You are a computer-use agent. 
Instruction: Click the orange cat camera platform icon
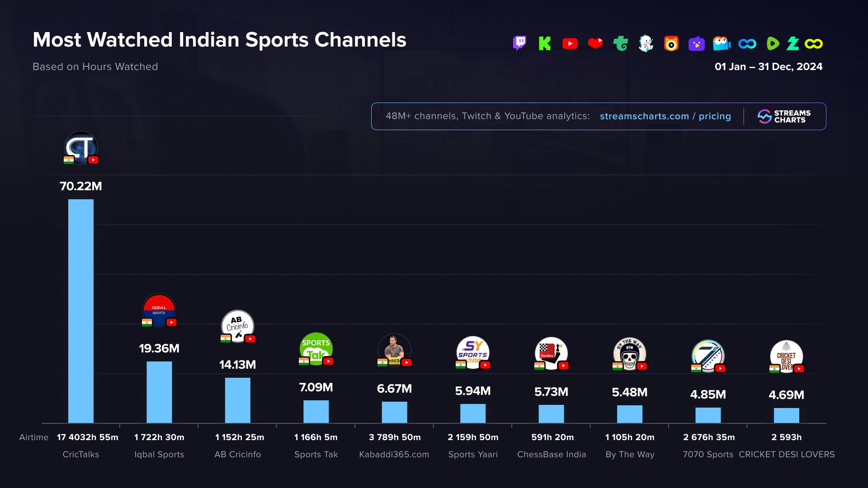coord(671,43)
